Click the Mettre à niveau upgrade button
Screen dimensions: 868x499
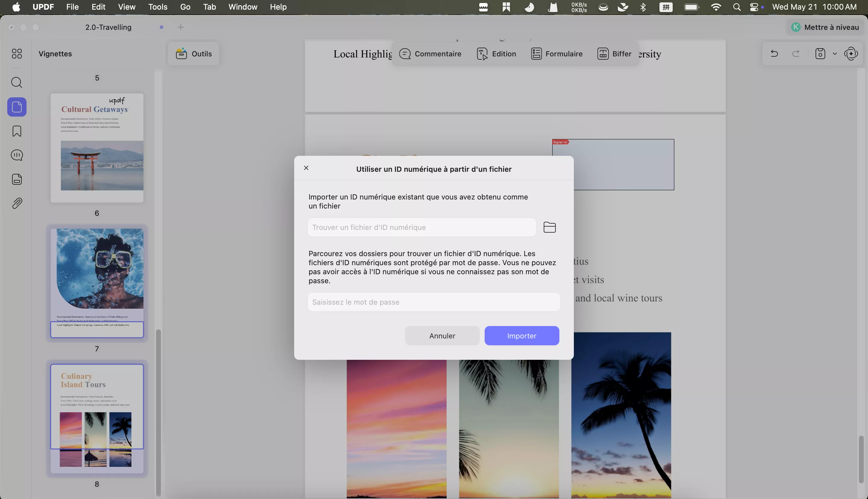pyautogui.click(x=825, y=27)
